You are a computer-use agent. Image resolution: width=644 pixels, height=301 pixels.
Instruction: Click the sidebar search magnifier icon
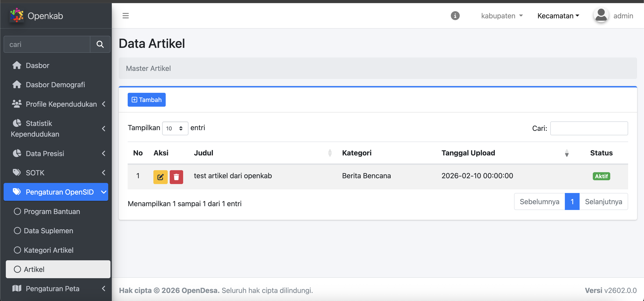tap(100, 44)
